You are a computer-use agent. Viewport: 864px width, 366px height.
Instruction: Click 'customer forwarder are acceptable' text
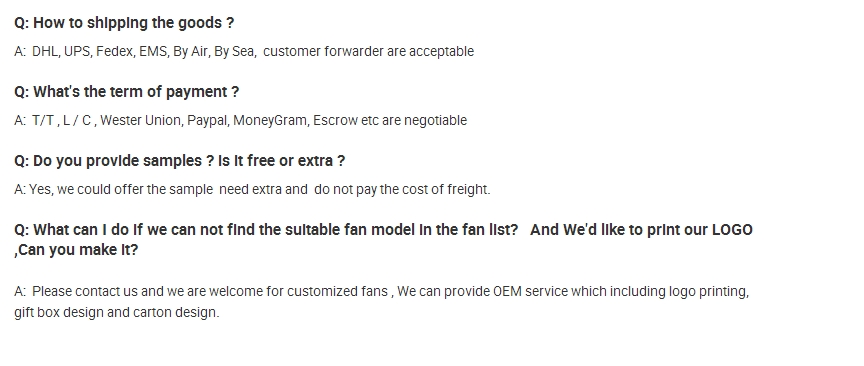pos(369,51)
